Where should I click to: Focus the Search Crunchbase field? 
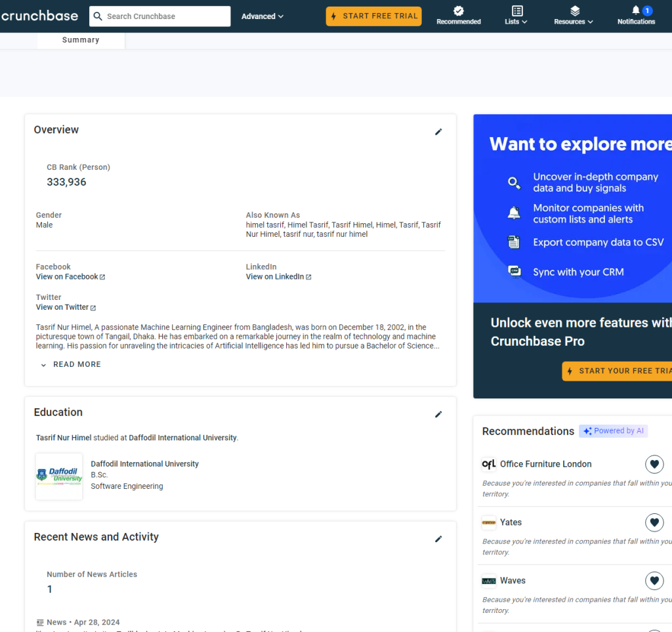[x=160, y=16]
